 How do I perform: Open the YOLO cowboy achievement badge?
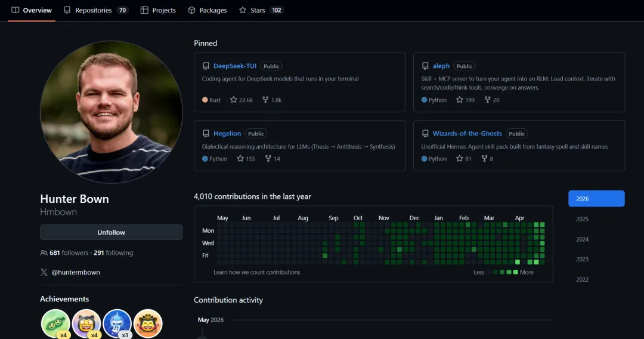[x=148, y=323]
